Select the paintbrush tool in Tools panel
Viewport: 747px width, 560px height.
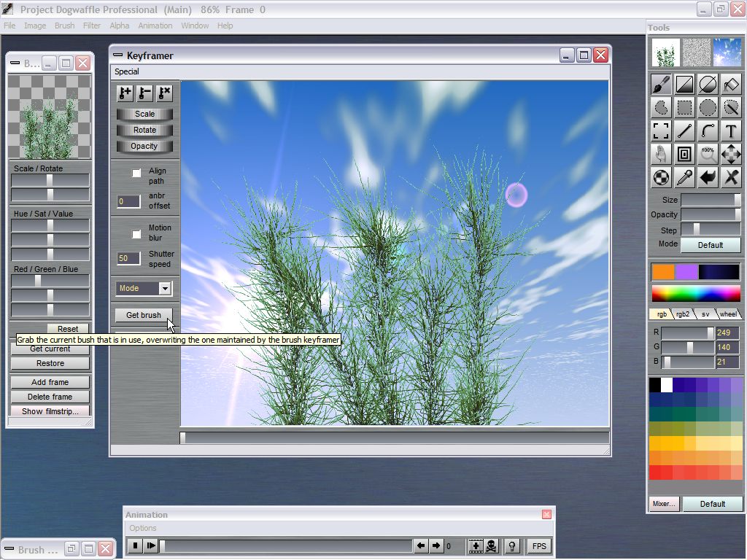coord(661,85)
